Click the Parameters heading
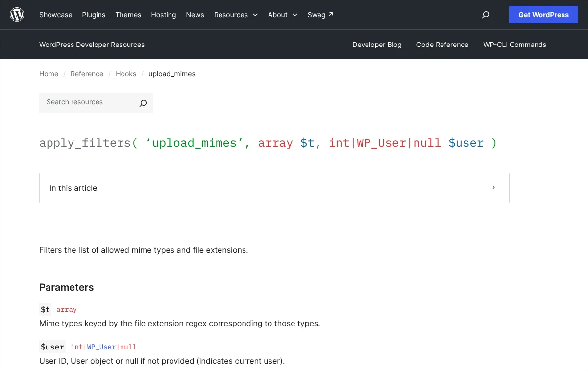 tap(66, 287)
